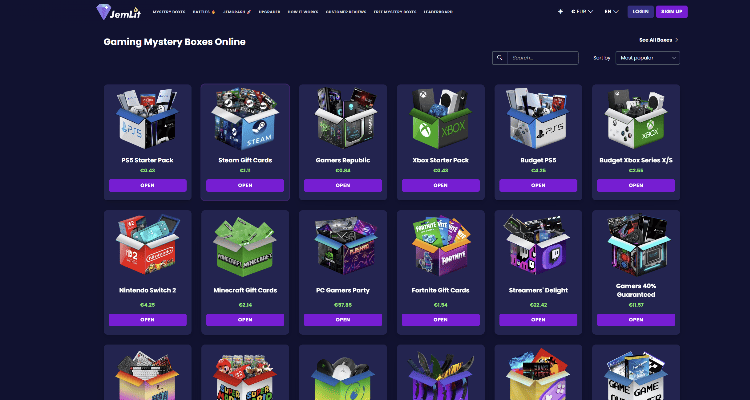750x400 pixels.
Task: Open the Steam Gift Cards box image
Action: coord(245,119)
